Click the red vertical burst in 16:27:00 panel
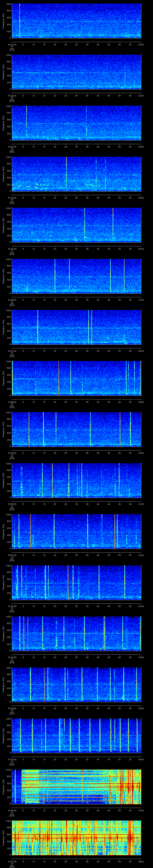The width and height of the screenshot is (153, 868). click(91, 327)
